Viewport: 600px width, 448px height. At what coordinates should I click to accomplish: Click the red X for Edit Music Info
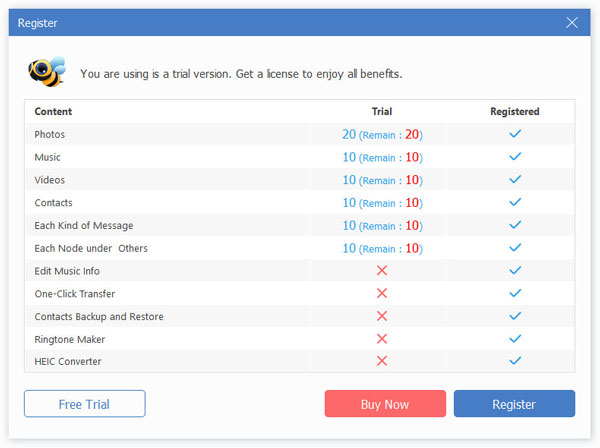click(x=382, y=270)
